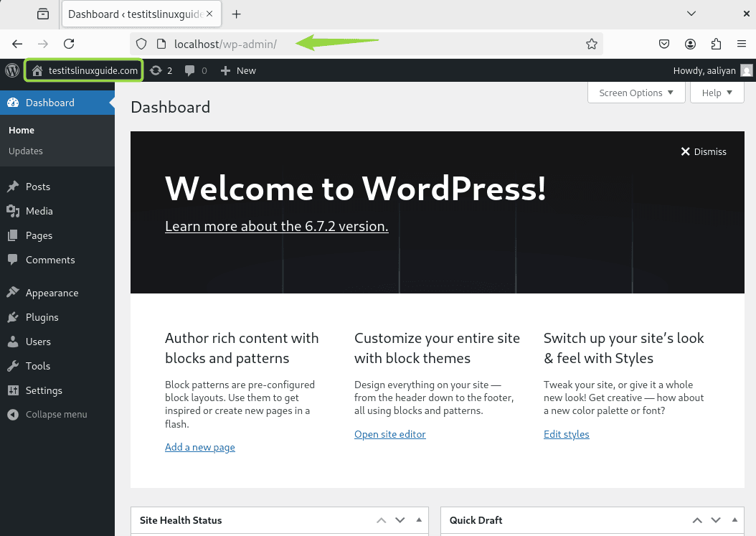Select Appearance in the sidebar menu

pyautogui.click(x=52, y=293)
